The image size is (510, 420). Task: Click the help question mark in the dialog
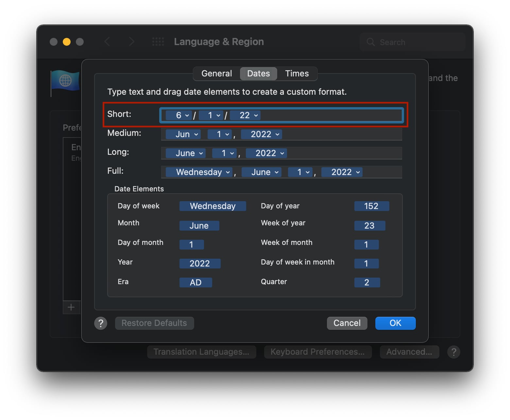pyautogui.click(x=101, y=323)
